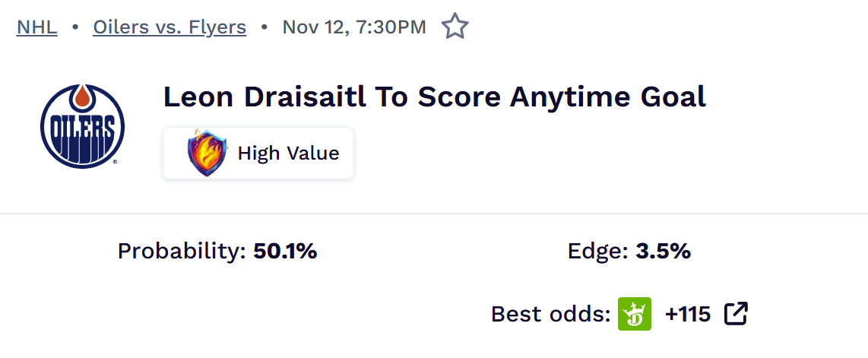This screenshot has width=868, height=358.
Task: Click the High Value badge label text
Action: click(x=288, y=154)
